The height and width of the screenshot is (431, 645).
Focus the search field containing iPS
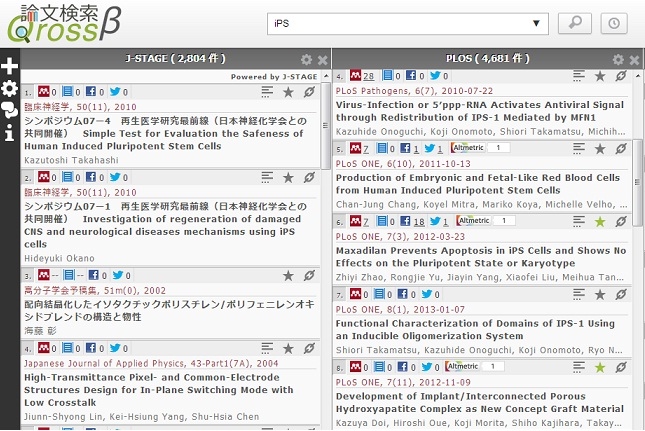click(408, 23)
